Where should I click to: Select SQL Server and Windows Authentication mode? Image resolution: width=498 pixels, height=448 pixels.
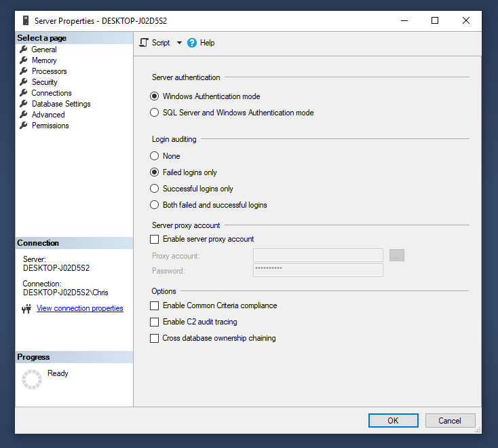(x=155, y=113)
